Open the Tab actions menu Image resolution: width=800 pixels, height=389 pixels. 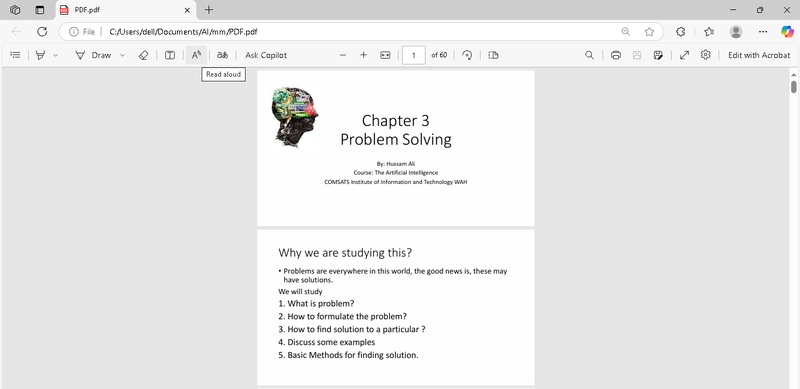(39, 10)
